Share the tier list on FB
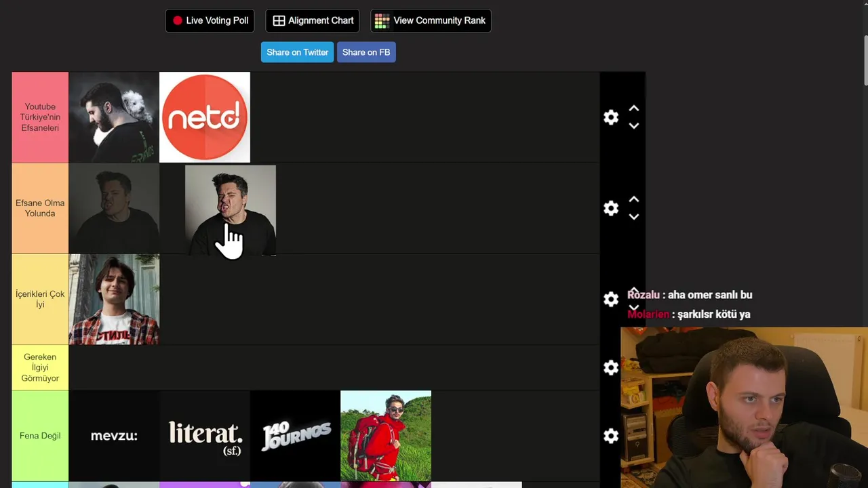Screen dimensions: 868x488 point(366,52)
